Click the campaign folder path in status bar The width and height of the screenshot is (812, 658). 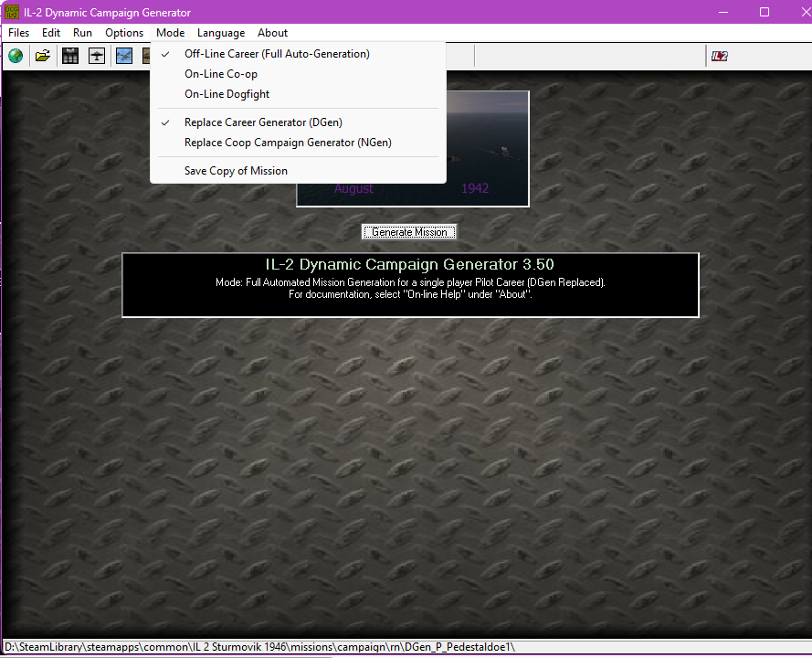click(259, 647)
